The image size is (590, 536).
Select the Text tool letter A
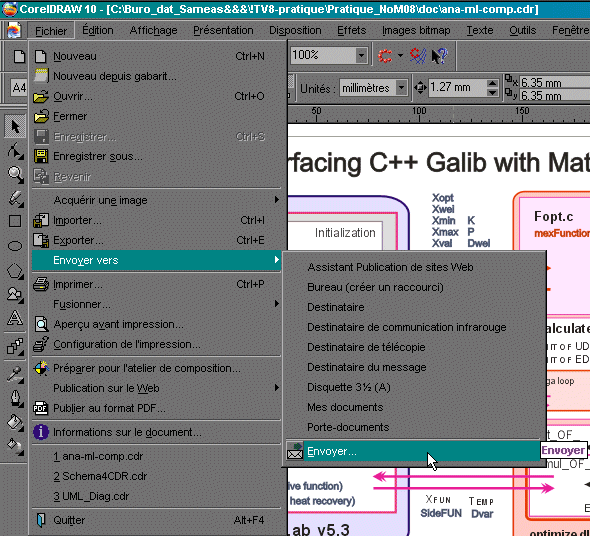15,317
